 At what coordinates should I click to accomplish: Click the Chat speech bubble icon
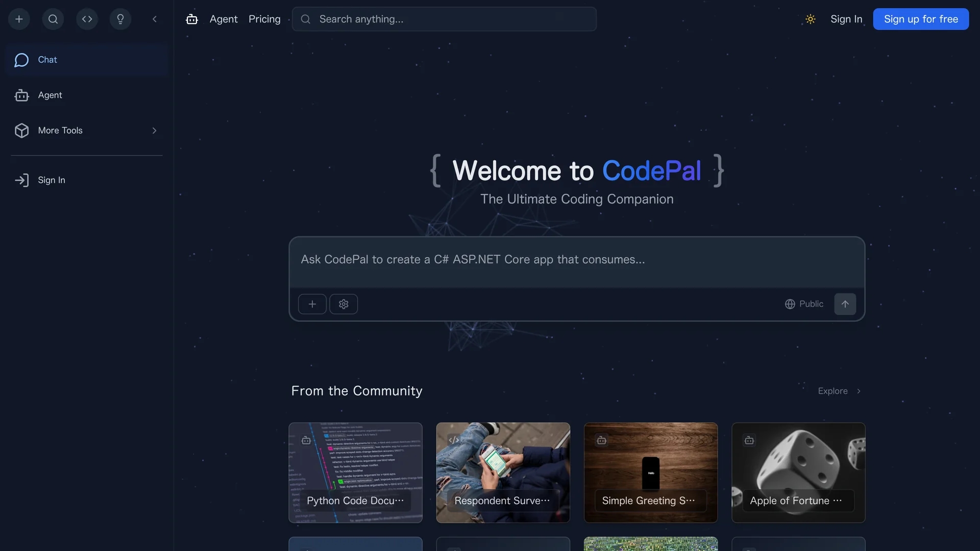click(21, 60)
